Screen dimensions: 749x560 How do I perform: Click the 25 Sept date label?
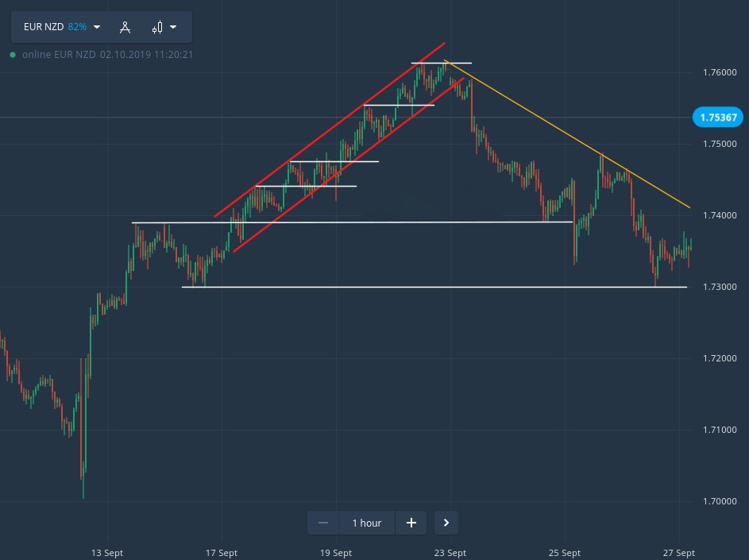pos(564,553)
